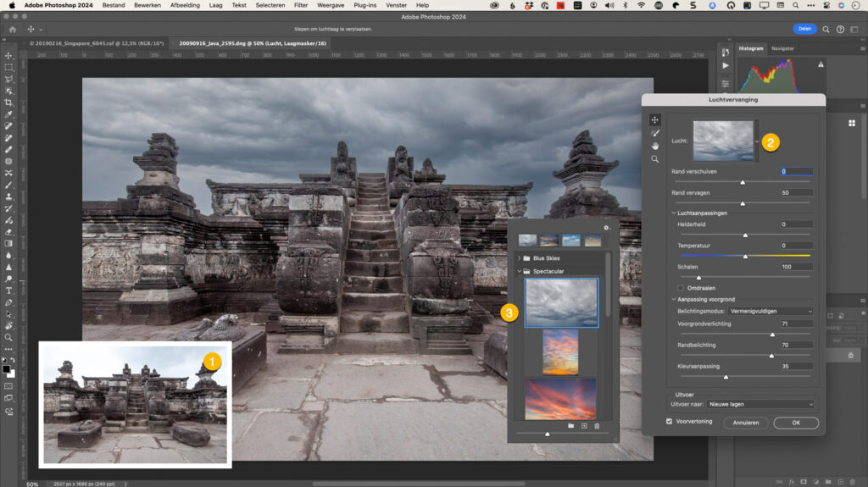Click the Schalen value field
This screenshot has width=868, height=487.
(x=797, y=267)
